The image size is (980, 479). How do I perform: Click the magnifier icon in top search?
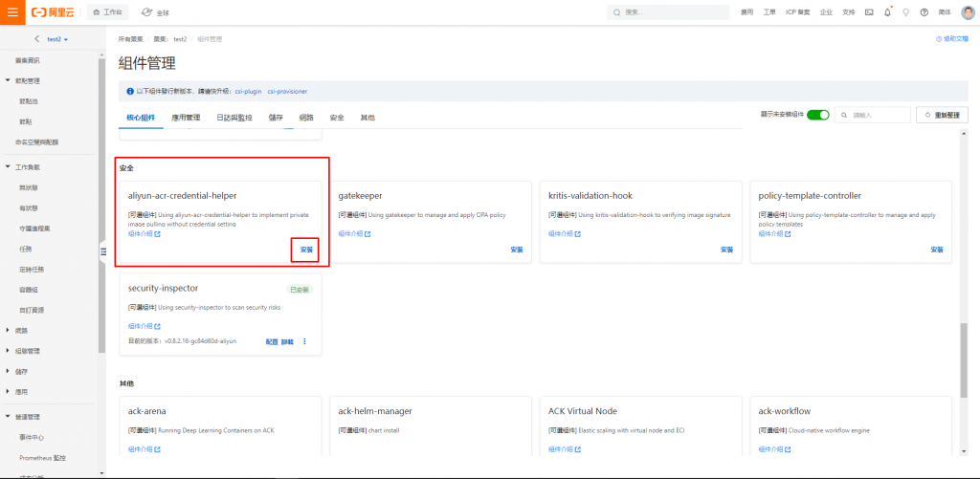click(x=617, y=12)
